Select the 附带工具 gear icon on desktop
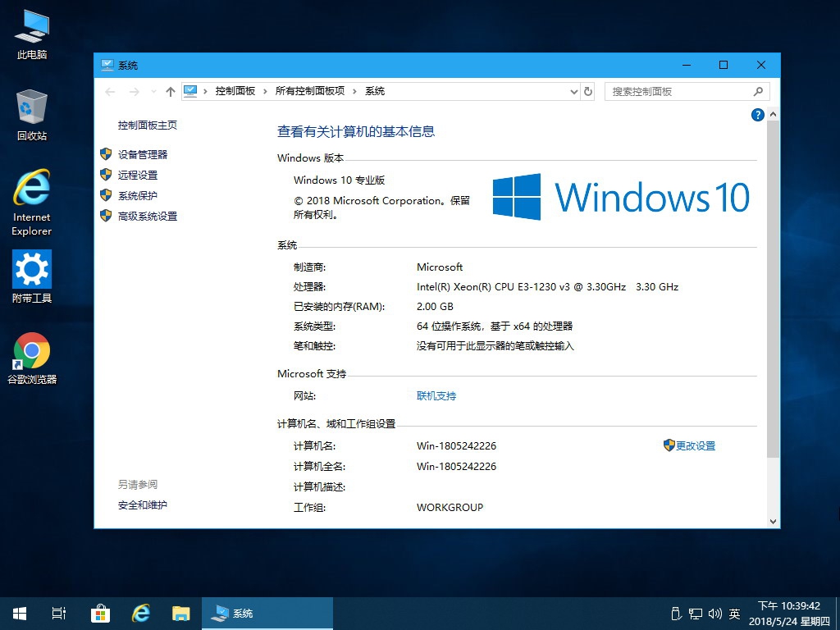840x630 pixels. (32, 276)
